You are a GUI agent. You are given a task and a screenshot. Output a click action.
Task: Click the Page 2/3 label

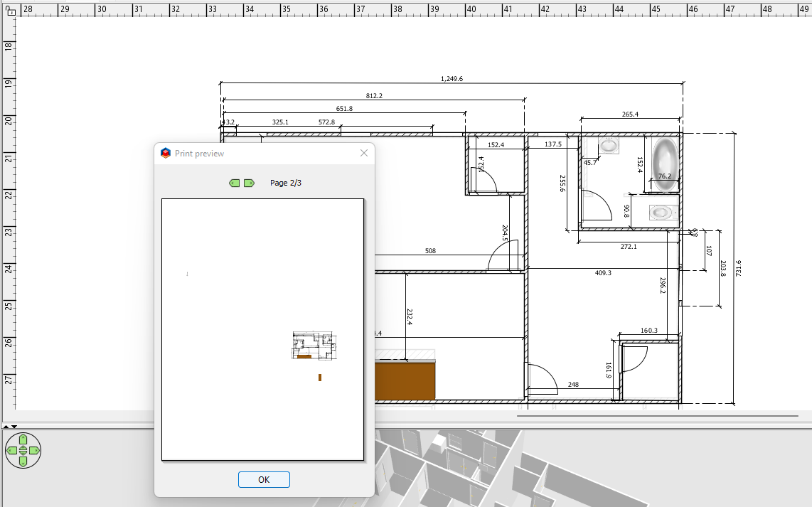[x=286, y=183]
